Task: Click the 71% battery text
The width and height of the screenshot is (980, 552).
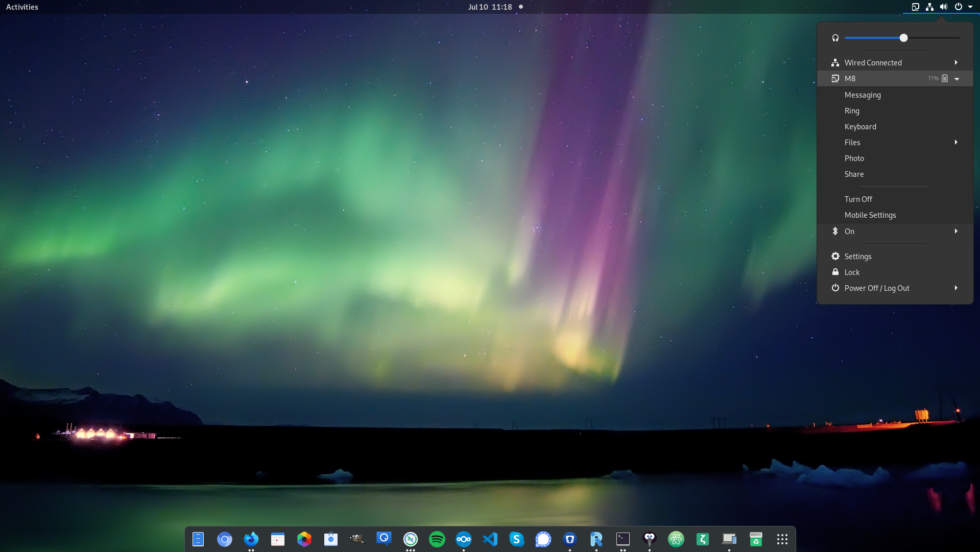Action: click(933, 78)
